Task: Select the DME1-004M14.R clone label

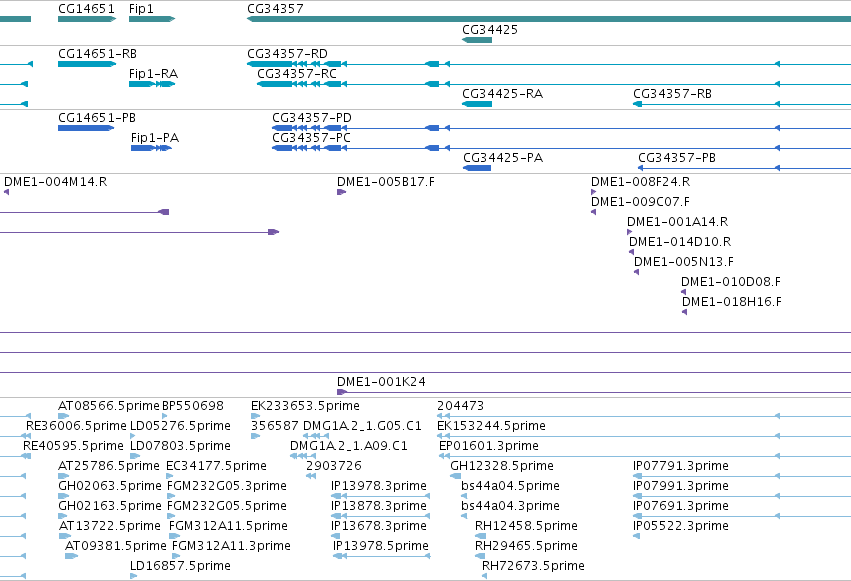Action: click(55, 182)
